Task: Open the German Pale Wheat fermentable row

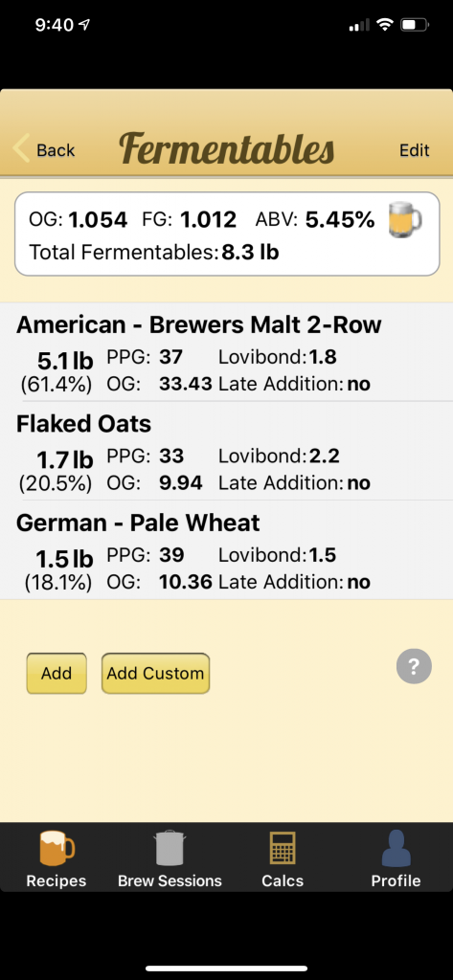Action: point(226,550)
